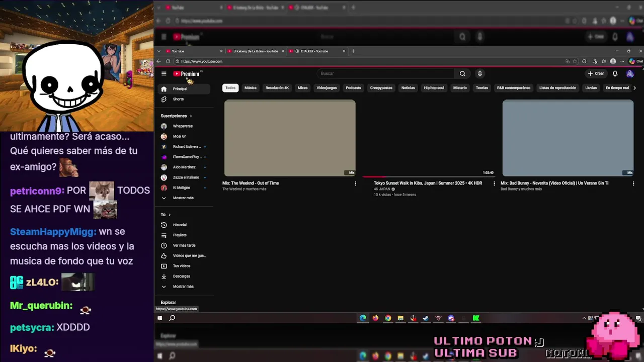Open YouTube notifications bell

[615, 73]
